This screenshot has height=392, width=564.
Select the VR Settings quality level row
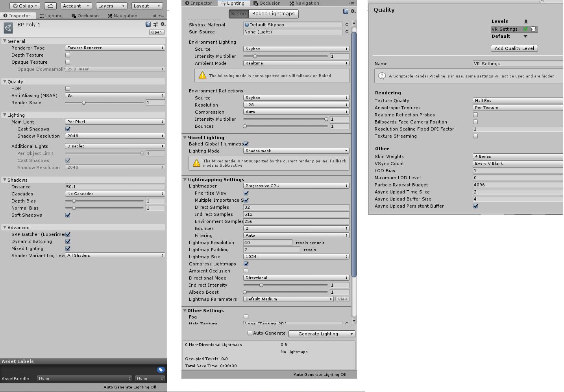(x=514, y=29)
